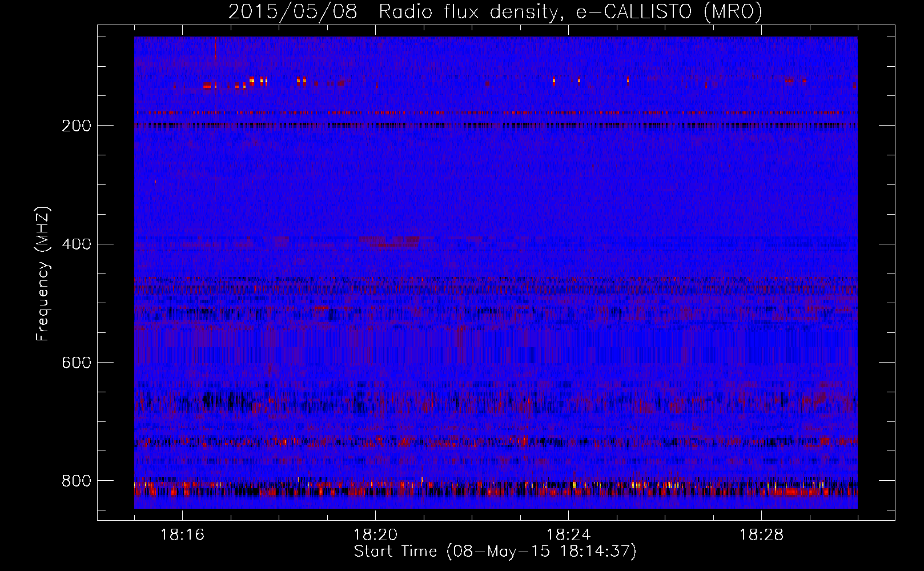Click the '18:20' time tick label
This screenshot has width=924, height=571.
(x=375, y=534)
